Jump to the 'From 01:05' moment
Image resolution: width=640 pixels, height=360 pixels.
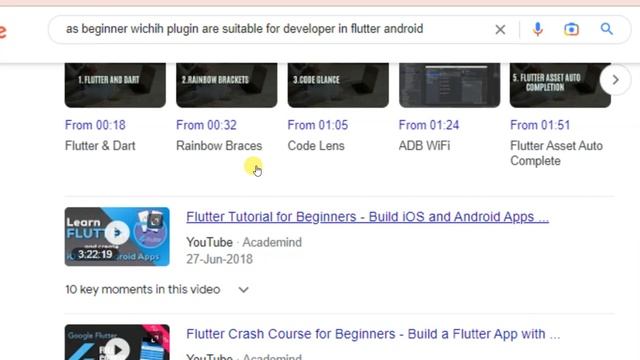coord(318,125)
